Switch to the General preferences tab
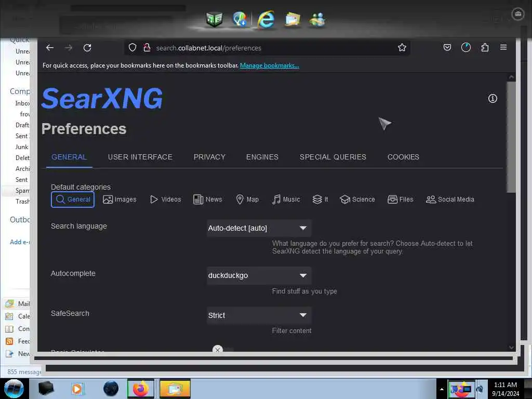This screenshot has height=399, width=532. [69, 157]
